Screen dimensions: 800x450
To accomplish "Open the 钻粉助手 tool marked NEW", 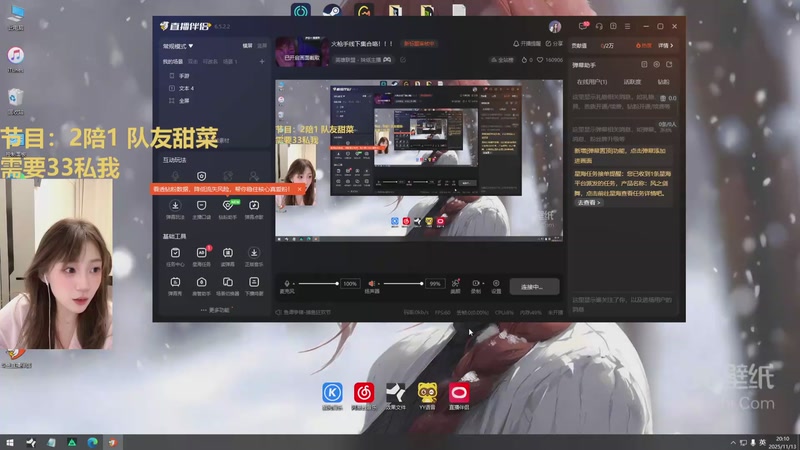I will (x=228, y=210).
